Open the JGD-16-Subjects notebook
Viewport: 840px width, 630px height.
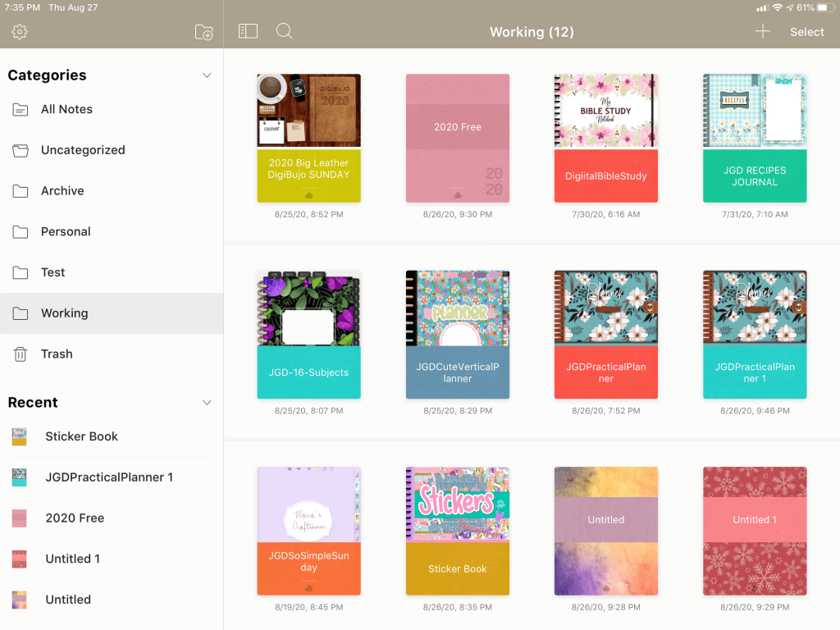308,335
